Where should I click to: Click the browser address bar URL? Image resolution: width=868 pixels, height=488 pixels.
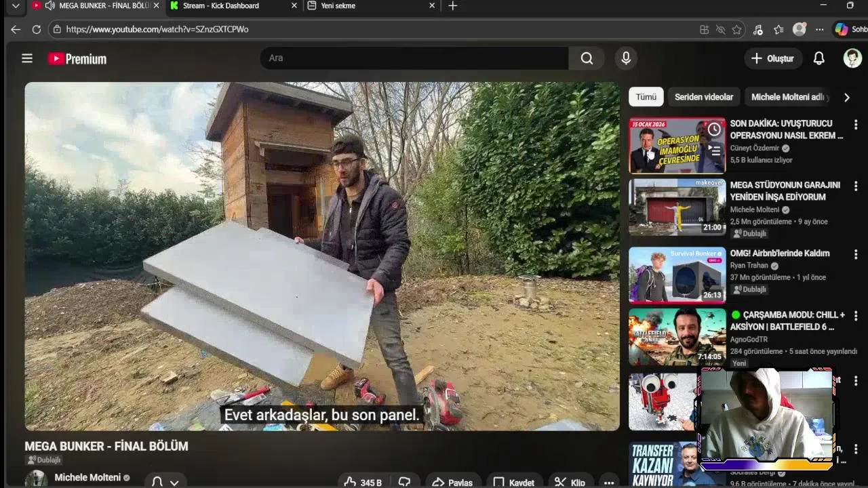[x=157, y=30]
